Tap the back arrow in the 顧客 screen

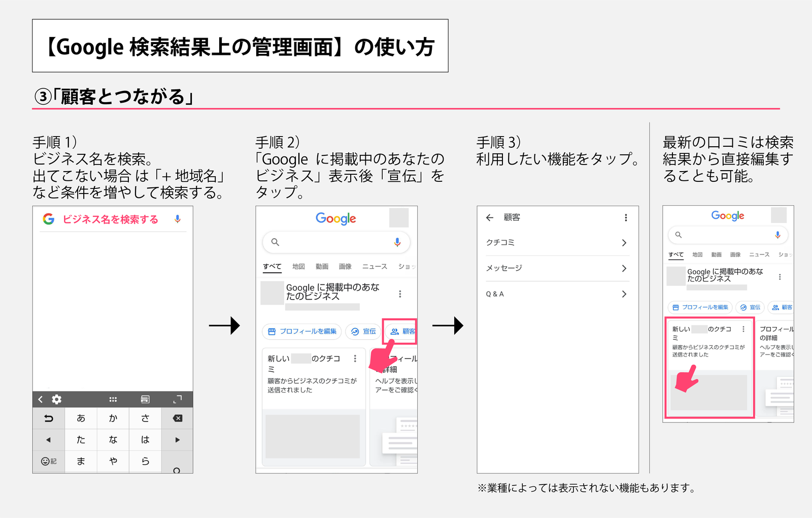pos(490,217)
